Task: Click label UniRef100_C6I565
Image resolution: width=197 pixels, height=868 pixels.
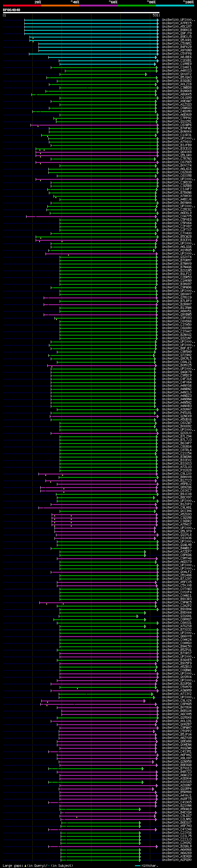Action: pos(177,162)
